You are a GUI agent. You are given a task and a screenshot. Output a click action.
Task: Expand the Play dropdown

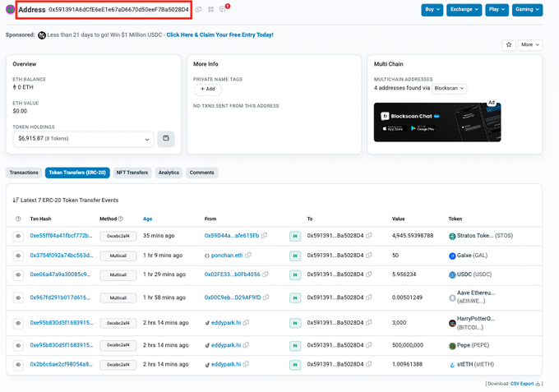(497, 10)
